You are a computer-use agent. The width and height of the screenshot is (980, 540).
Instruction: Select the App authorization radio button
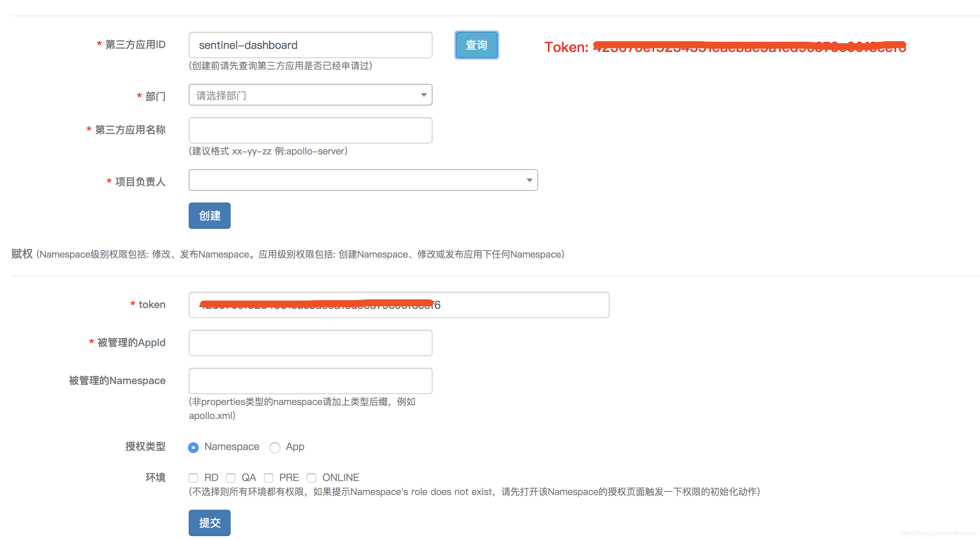[x=275, y=447]
